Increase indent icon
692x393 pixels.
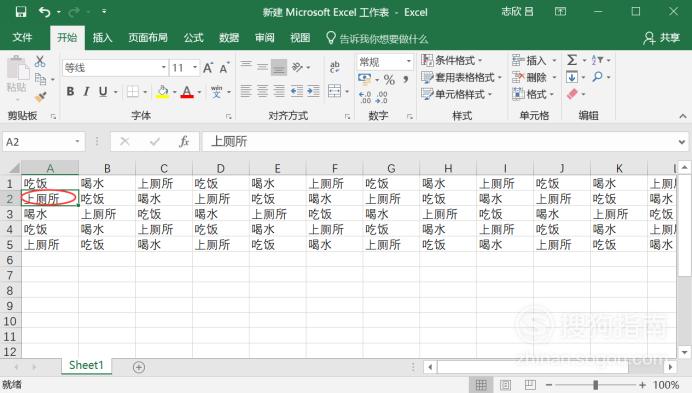point(313,91)
